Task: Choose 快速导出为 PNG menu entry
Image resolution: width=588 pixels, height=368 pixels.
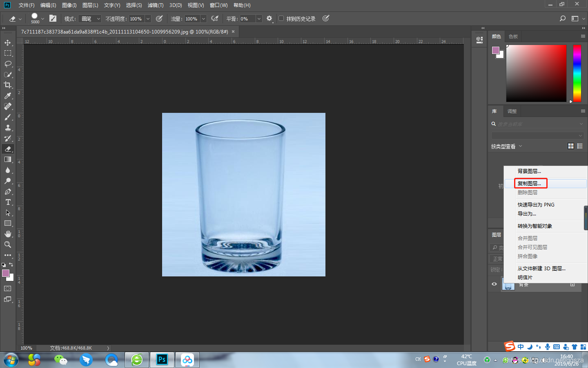Action: 546,205
